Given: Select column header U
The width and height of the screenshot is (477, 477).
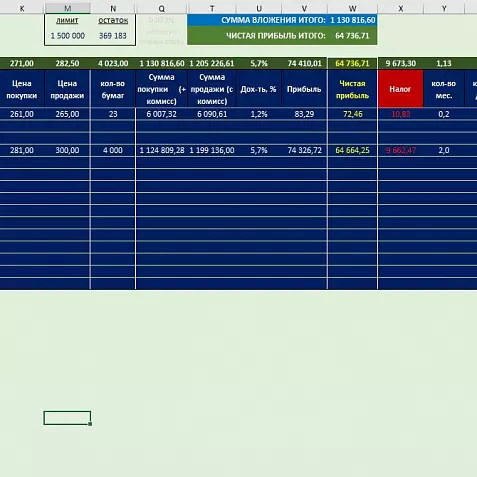Looking at the screenshot, I should [259, 8].
